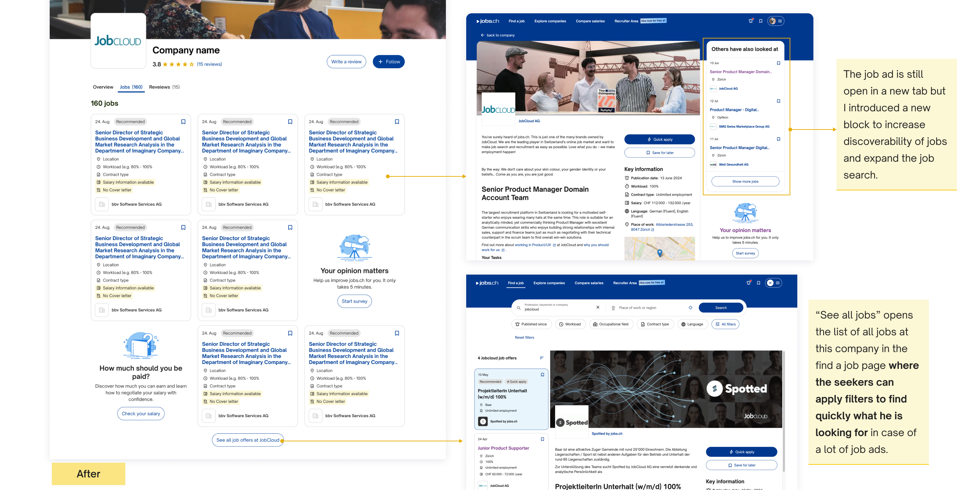Expand the Occupational field filter

[x=611, y=324]
